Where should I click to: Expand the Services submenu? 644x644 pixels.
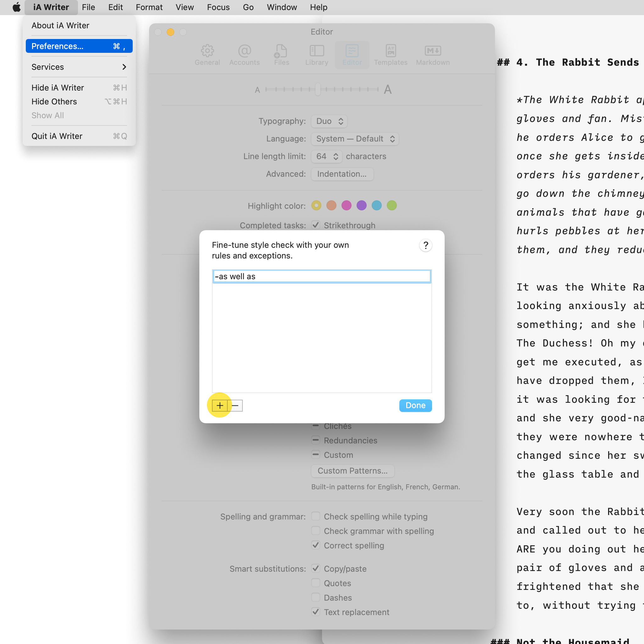tap(79, 67)
